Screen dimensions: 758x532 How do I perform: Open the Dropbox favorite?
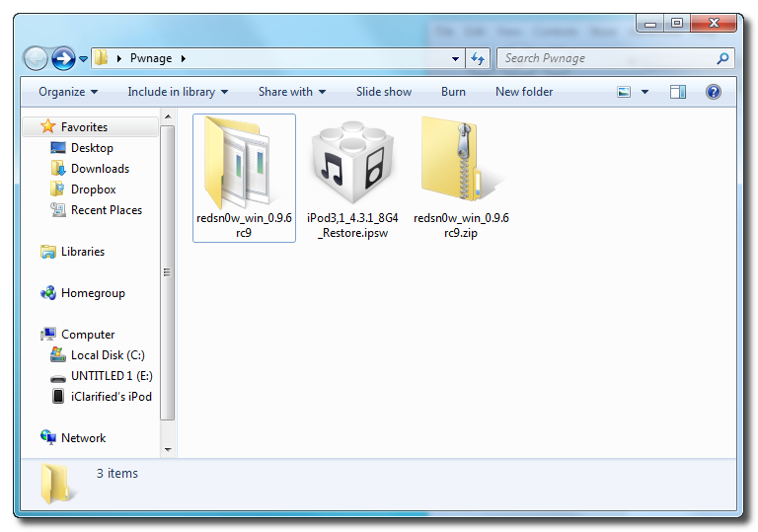pyautogui.click(x=93, y=190)
